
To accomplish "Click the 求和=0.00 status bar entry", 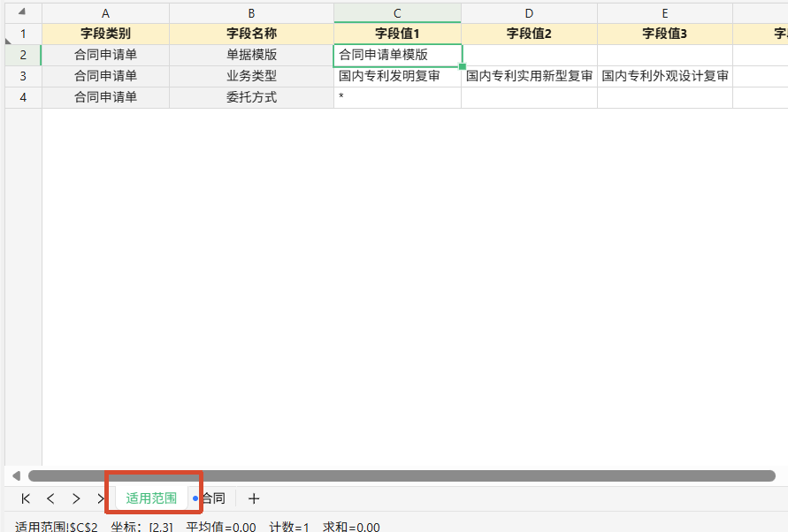I will point(351,527).
